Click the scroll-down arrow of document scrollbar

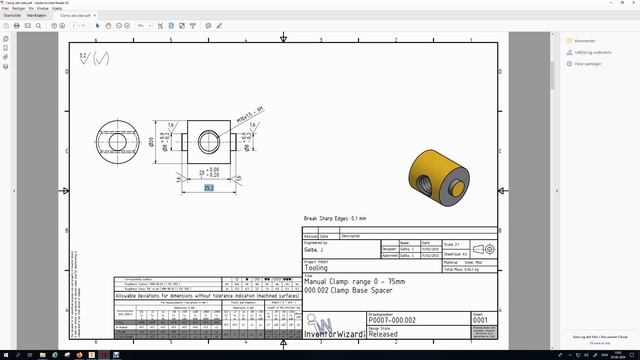click(x=553, y=347)
